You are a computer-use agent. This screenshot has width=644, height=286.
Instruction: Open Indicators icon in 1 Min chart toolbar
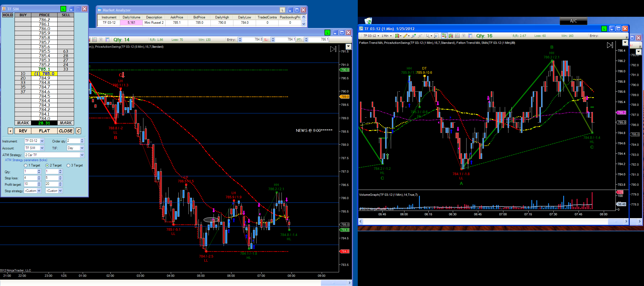coord(457,36)
